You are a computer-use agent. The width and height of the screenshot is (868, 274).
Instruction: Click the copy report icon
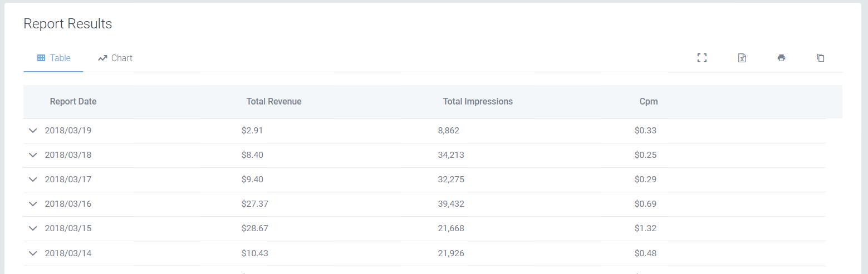[820, 58]
